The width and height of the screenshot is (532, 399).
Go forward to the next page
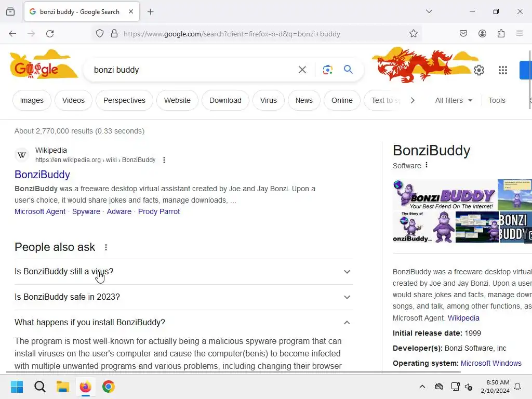(31, 34)
